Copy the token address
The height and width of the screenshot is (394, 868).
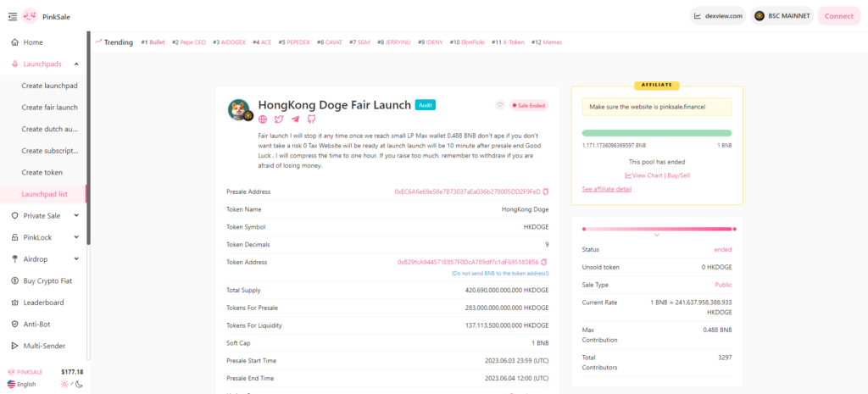[544, 263]
